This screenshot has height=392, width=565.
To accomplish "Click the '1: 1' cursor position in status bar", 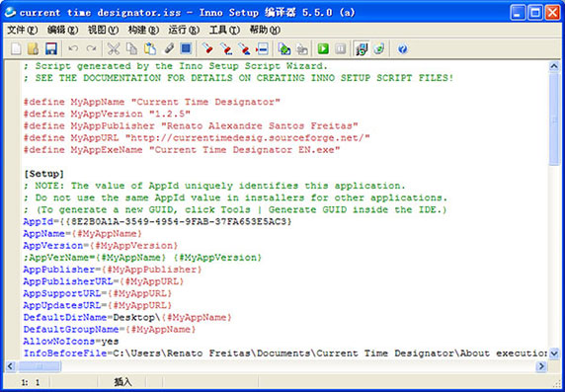I will pyautogui.click(x=31, y=382).
